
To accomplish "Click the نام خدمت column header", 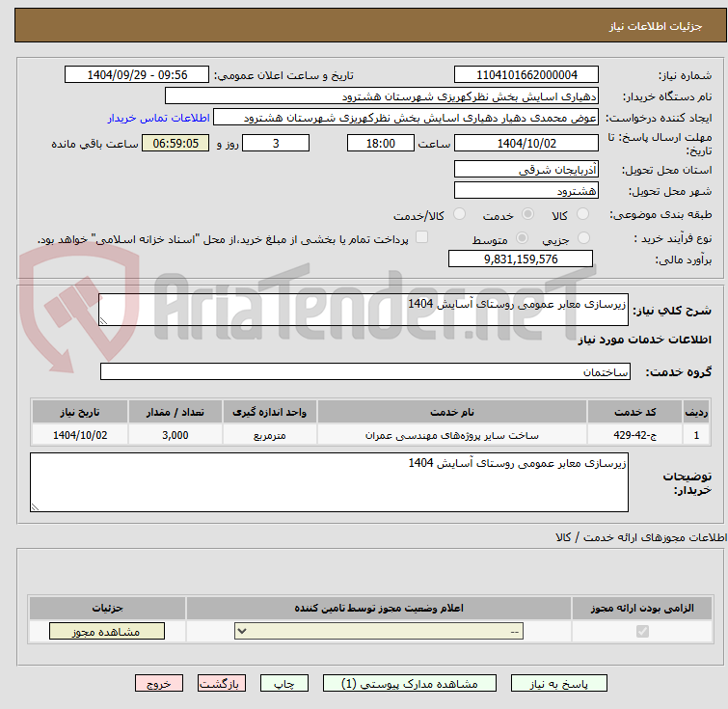I will click(x=452, y=412).
